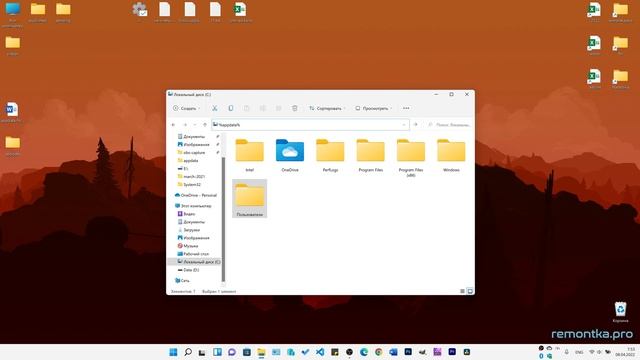Open pinned Изображения in Quick access
This screenshot has width=640, height=360.
[196, 144]
